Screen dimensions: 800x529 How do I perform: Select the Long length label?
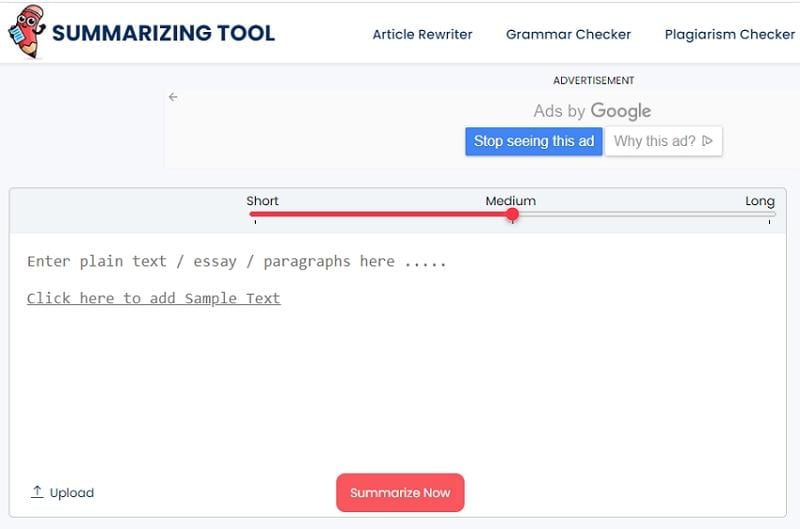(x=760, y=201)
